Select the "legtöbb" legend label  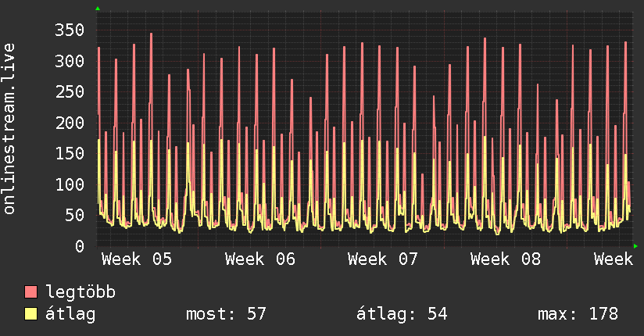80,293
